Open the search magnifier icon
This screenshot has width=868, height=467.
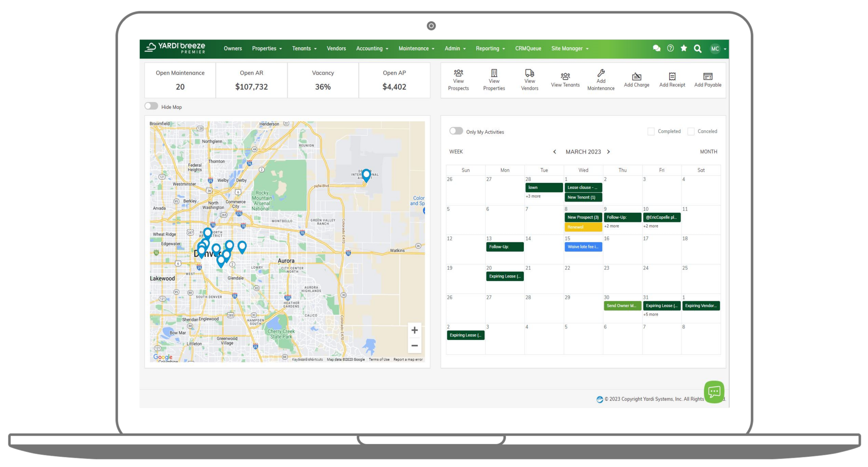(697, 49)
